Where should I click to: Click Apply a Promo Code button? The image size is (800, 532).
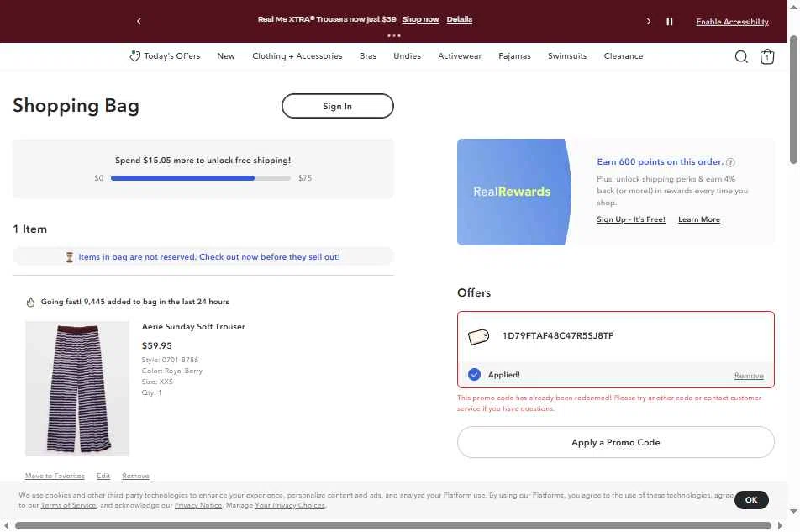(x=616, y=442)
